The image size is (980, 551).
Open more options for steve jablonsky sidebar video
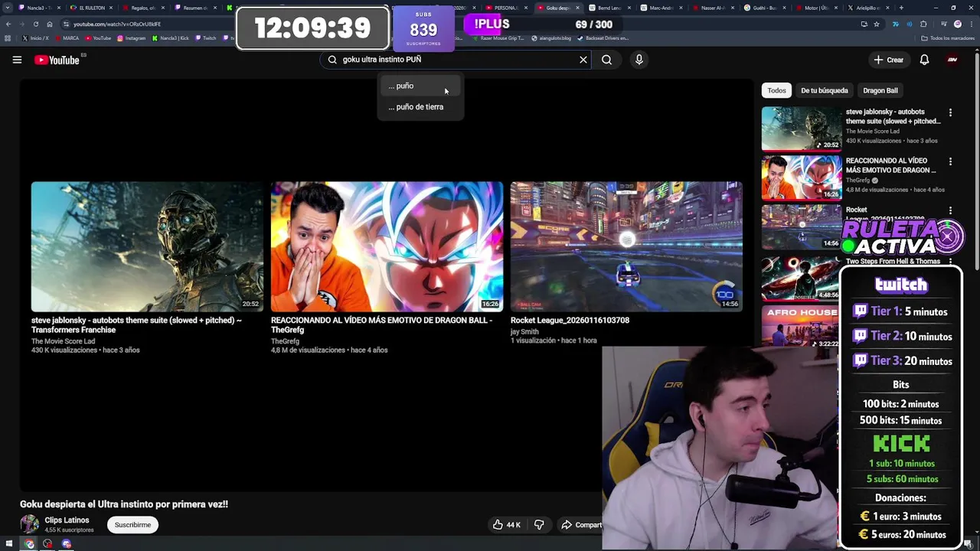click(950, 112)
